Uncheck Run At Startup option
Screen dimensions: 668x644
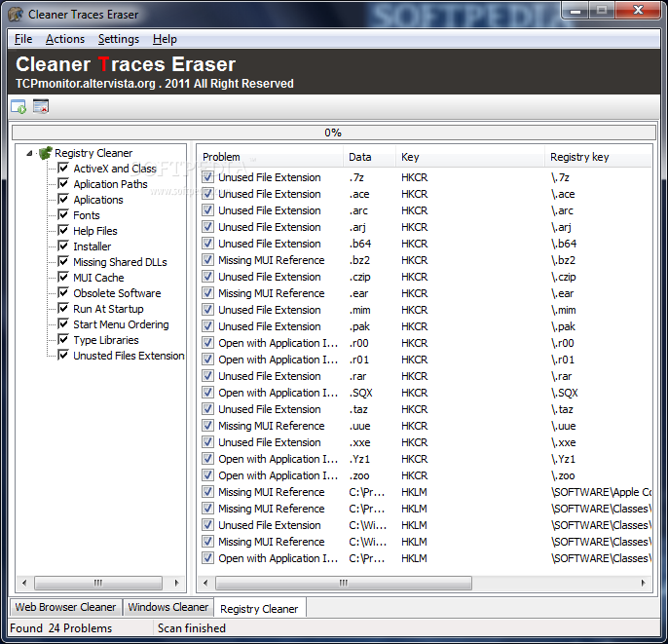click(63, 308)
